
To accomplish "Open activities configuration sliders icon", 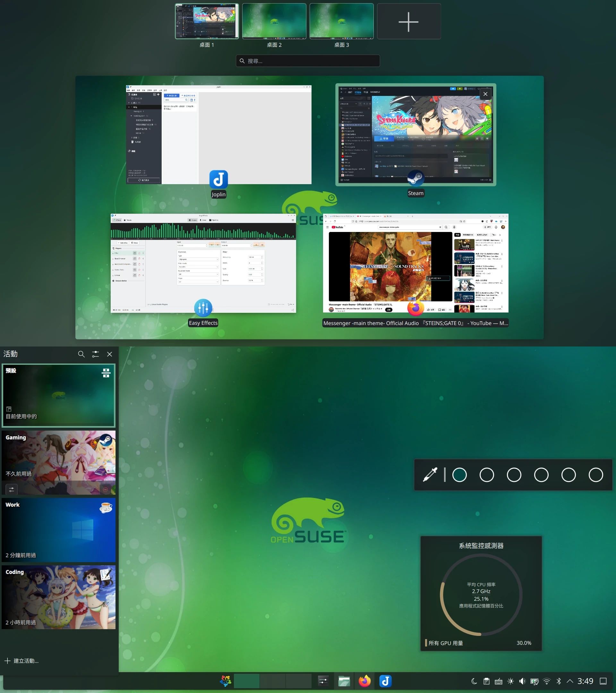I will 95,354.
